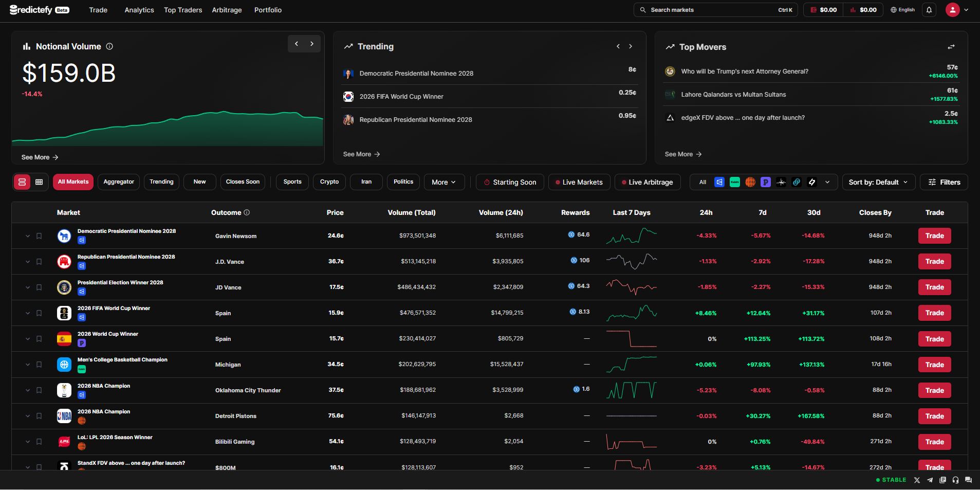Open the notifications bell
This screenshot has height=490, width=980.
(x=929, y=10)
